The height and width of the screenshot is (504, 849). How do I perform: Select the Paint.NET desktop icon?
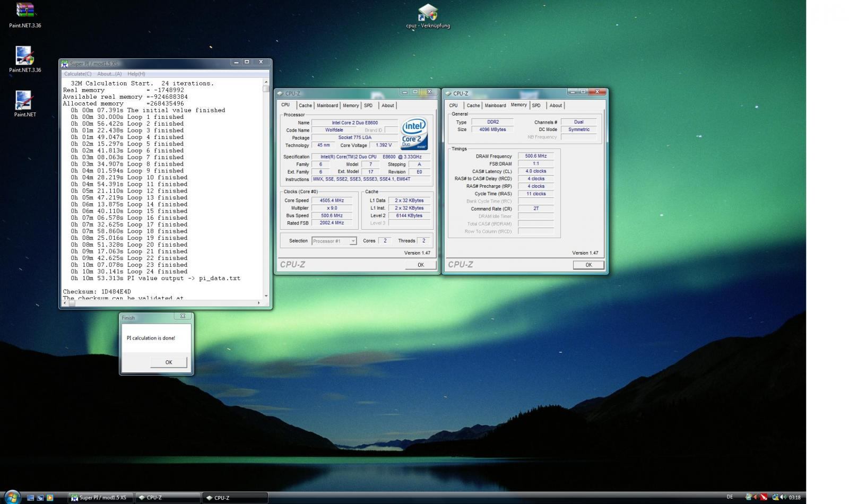pos(24,101)
